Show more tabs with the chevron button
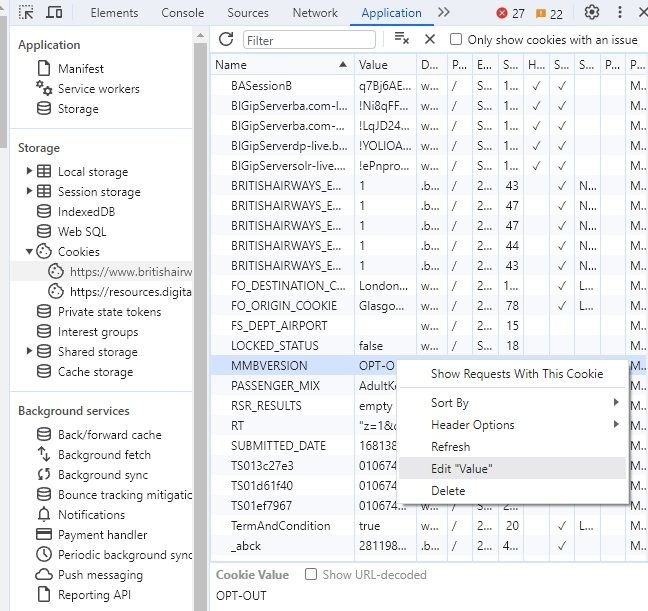This screenshot has height=611, width=648. coord(444,13)
